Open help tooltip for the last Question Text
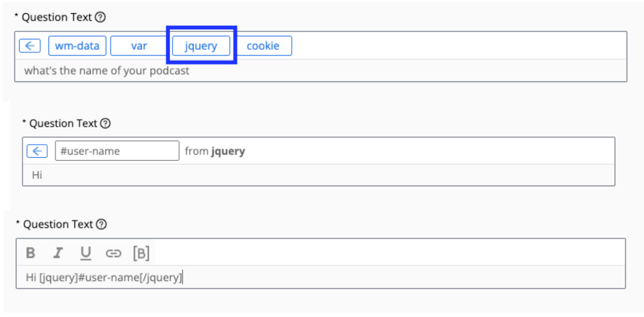Screen dimensions: 644x317 (x=101, y=224)
